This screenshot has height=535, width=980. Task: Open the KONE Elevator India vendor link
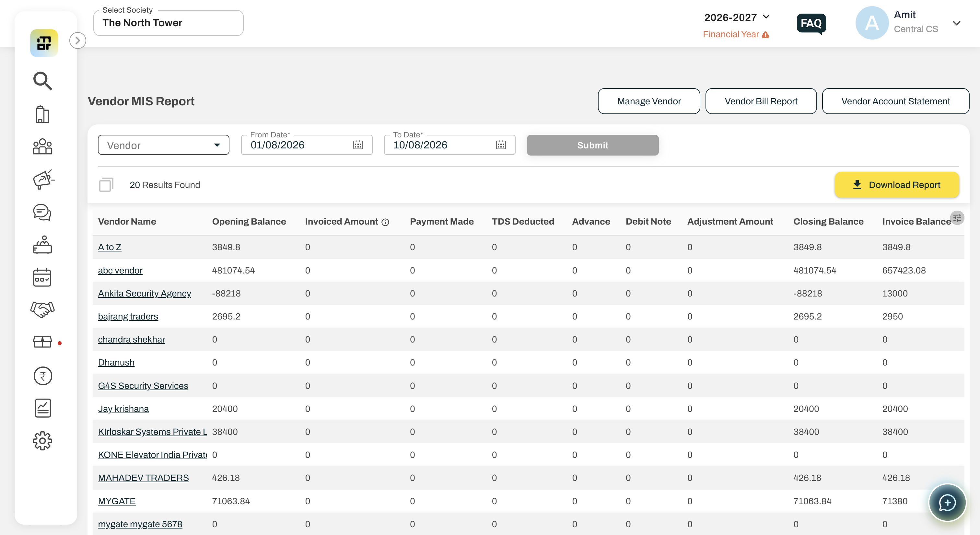(x=152, y=455)
